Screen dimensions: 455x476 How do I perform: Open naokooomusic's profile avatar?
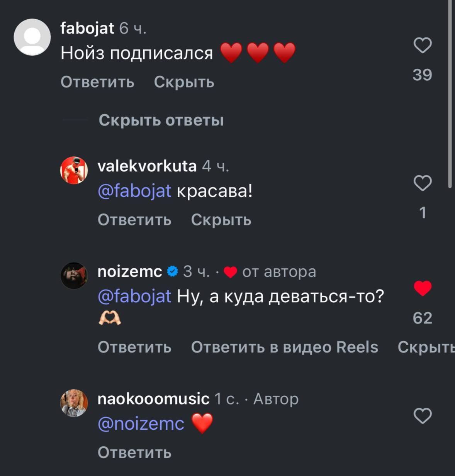tap(74, 403)
